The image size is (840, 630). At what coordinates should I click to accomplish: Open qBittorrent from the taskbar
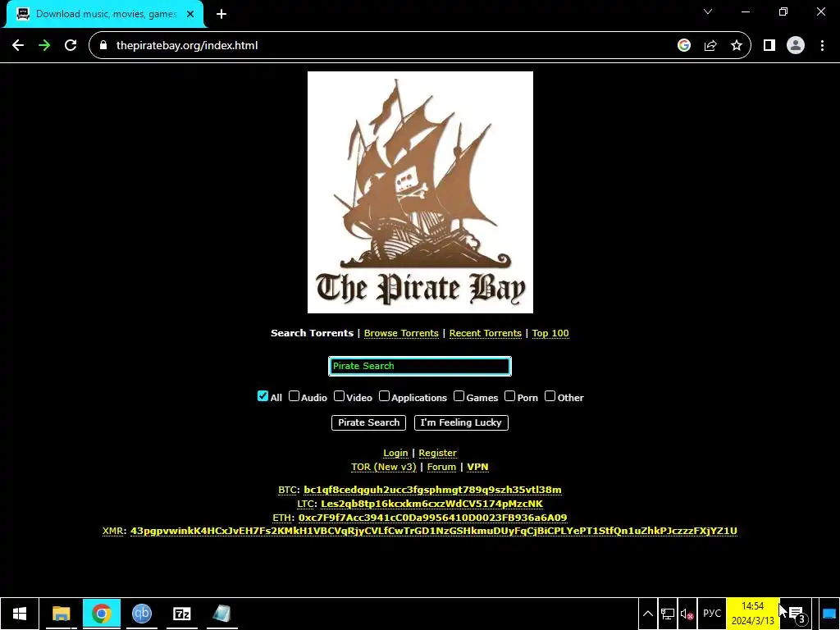click(x=141, y=614)
